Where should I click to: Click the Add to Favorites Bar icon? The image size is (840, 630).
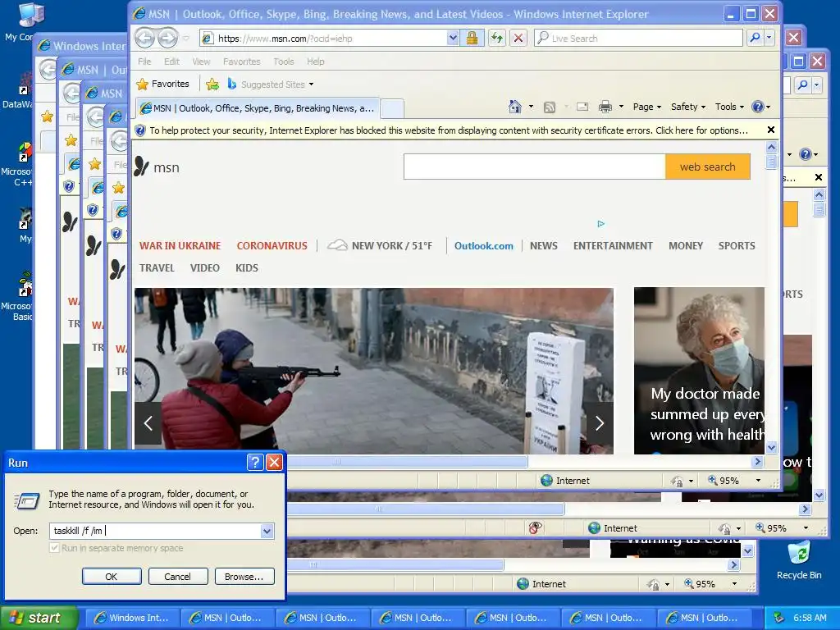point(212,84)
